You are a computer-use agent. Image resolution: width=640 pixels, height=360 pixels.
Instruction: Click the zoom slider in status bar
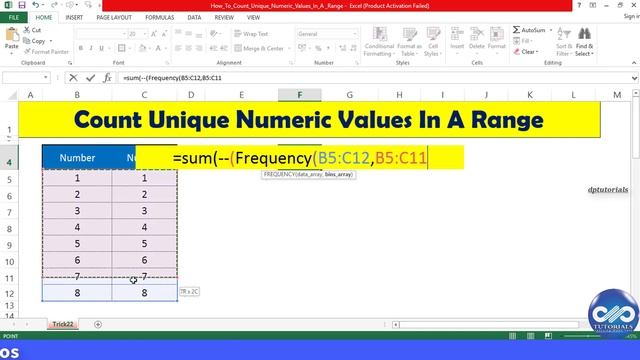click(x=588, y=336)
